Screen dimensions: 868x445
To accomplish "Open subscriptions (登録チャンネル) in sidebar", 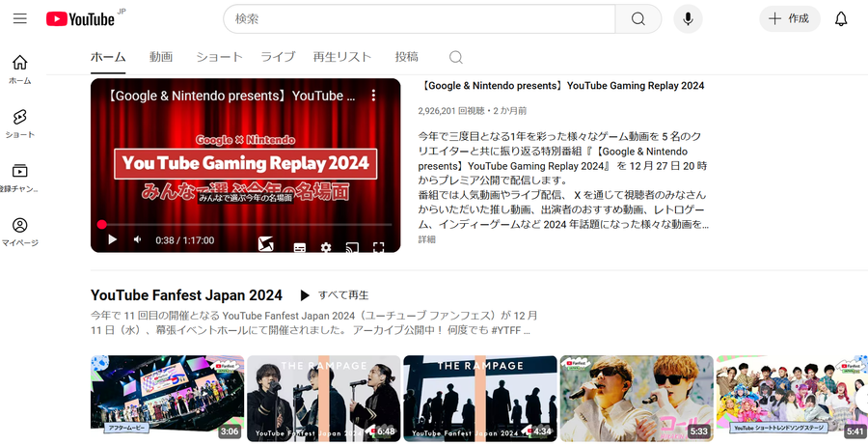I will (x=20, y=178).
